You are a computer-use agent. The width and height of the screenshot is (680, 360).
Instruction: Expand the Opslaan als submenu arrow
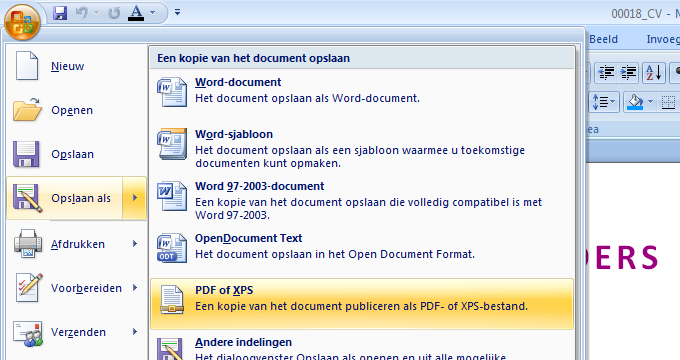[x=134, y=198]
